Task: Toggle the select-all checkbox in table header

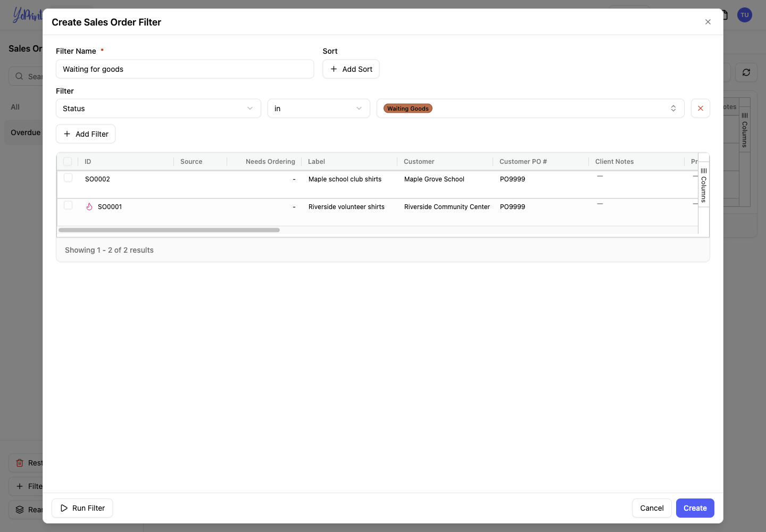Action: click(68, 161)
